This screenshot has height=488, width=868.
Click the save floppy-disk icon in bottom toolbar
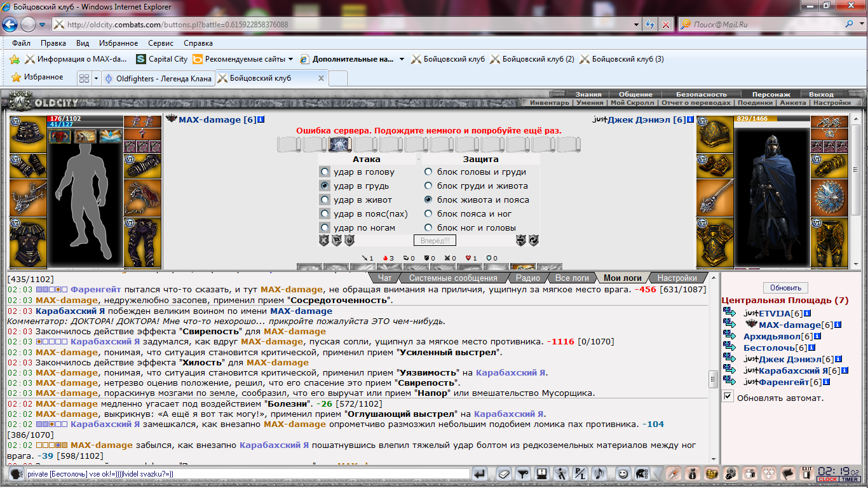(541, 473)
